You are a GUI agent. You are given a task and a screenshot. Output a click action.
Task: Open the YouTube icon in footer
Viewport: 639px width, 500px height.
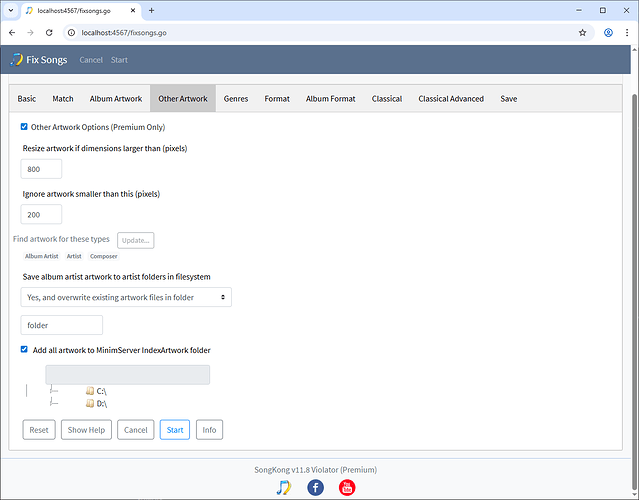(347, 487)
